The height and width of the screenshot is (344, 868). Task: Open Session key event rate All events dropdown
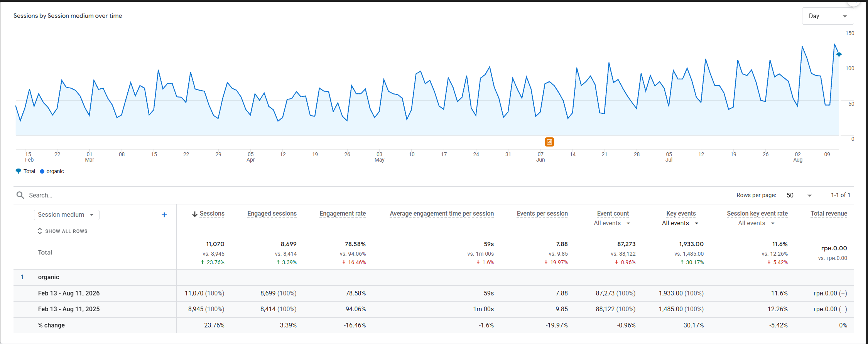757,223
